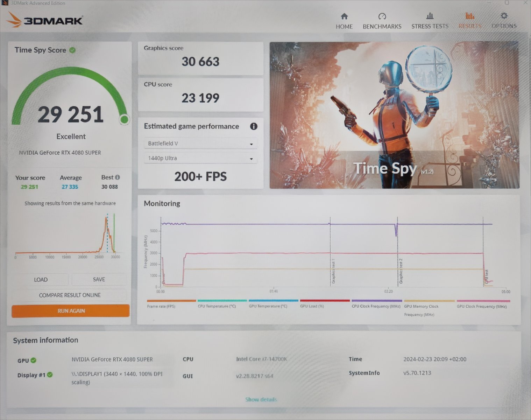Click the orange RUN AGAIN button
The width and height of the screenshot is (531, 420).
point(71,311)
